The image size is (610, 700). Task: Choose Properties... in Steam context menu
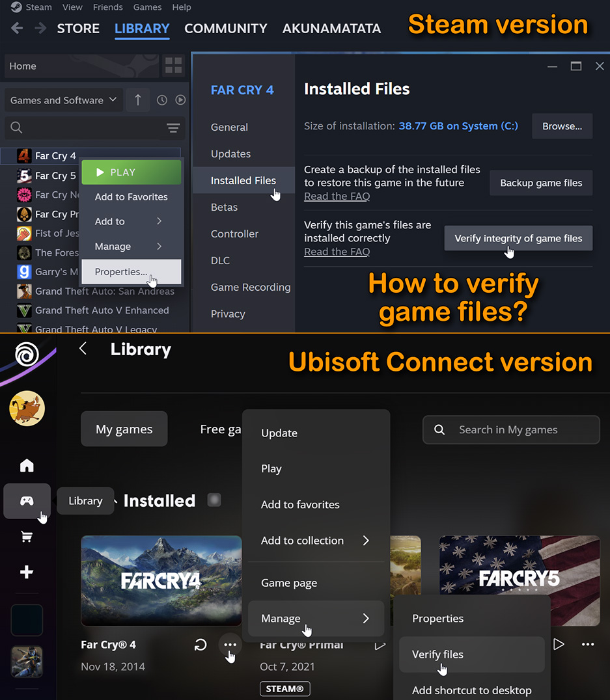[x=132, y=271]
